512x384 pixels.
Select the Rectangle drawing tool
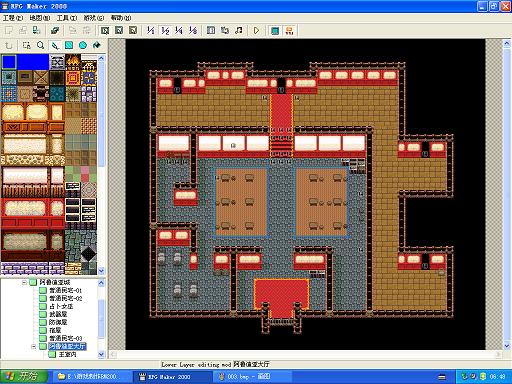point(69,45)
